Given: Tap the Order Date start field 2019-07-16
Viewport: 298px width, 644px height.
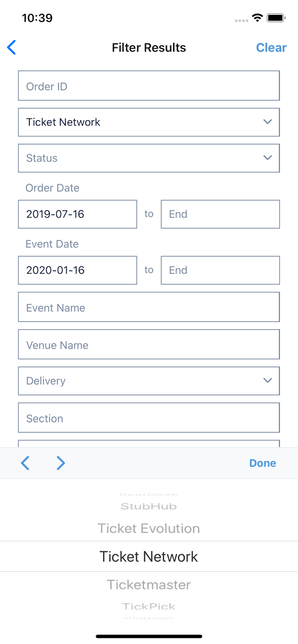Looking at the screenshot, I should tap(77, 214).
